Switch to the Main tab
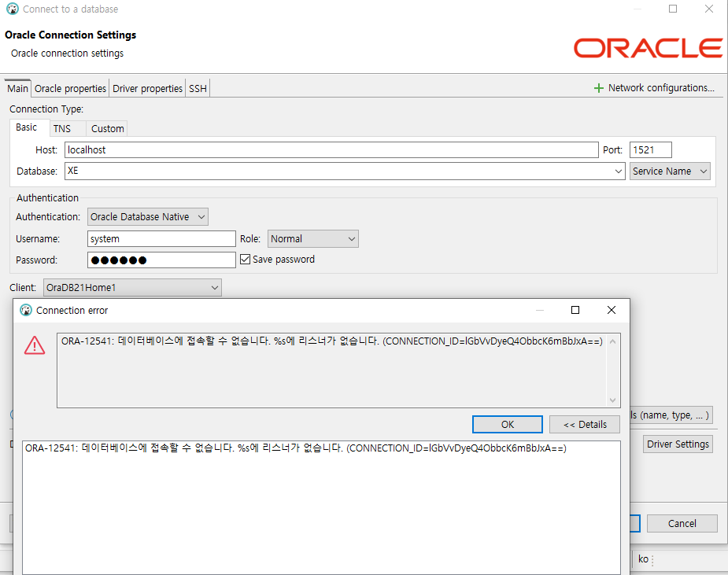 (x=17, y=89)
